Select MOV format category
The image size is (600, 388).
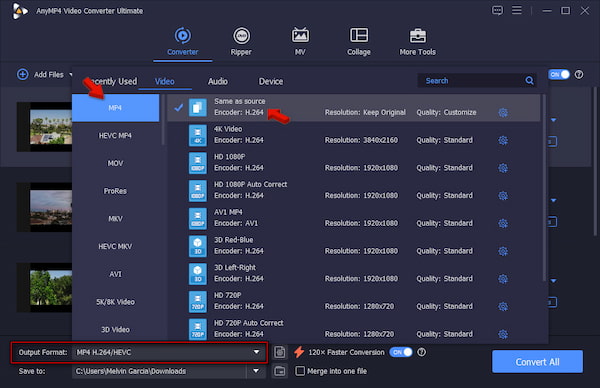pos(116,163)
